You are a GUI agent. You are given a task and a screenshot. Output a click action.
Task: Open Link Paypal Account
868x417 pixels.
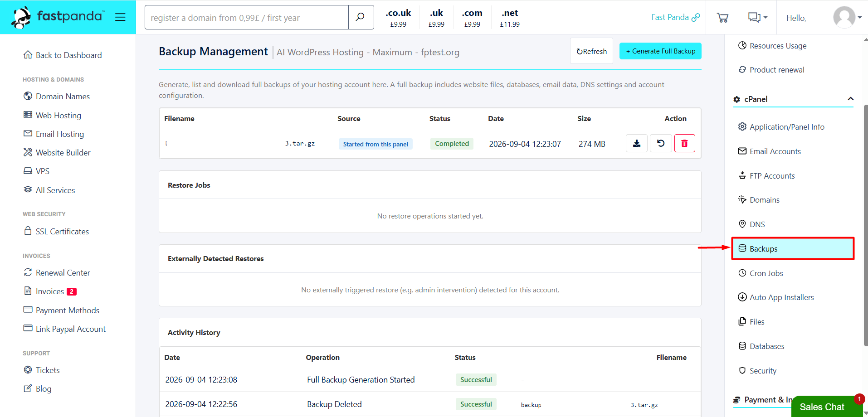pos(64,329)
